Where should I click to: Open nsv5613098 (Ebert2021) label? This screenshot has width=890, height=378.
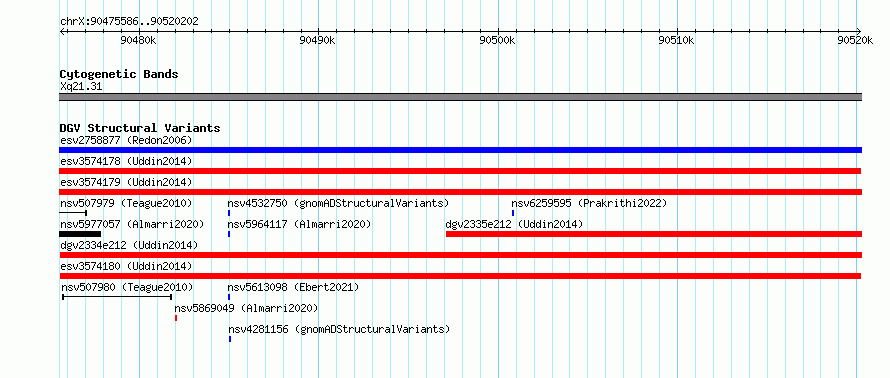[x=293, y=287]
